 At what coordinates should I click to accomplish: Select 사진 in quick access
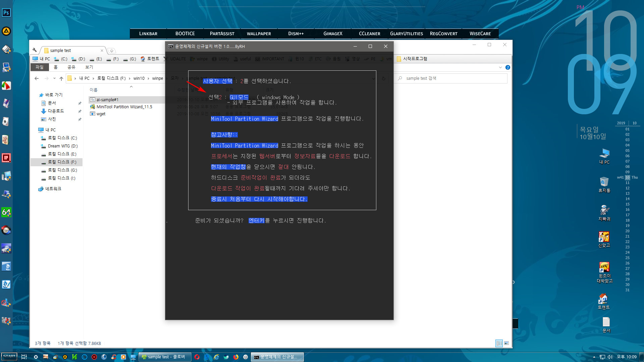coord(52,119)
